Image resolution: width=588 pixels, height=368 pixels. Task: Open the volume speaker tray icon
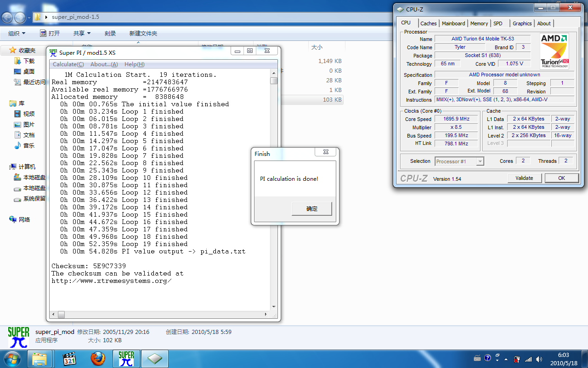pyautogui.click(x=540, y=359)
